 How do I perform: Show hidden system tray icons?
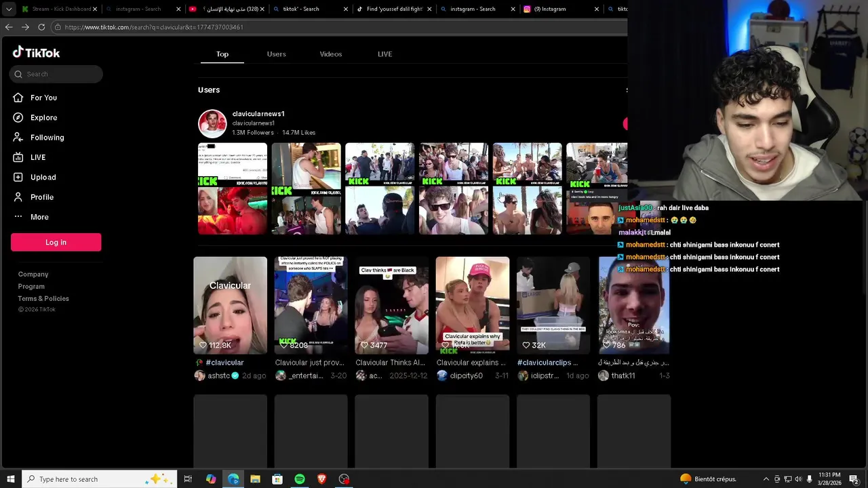point(766,479)
